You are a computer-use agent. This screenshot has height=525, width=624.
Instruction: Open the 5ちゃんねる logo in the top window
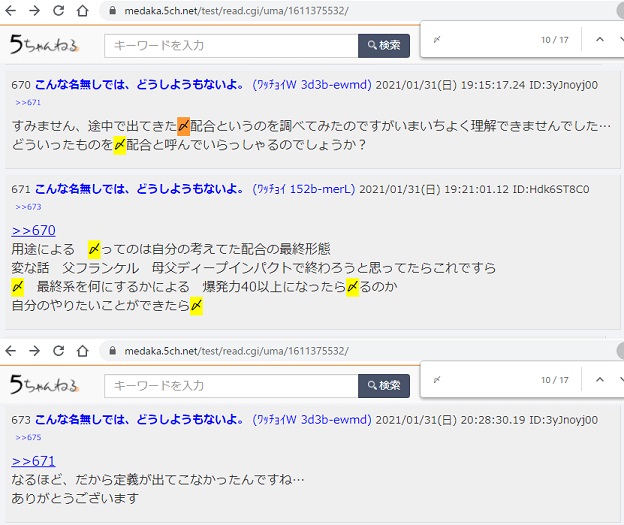44,44
